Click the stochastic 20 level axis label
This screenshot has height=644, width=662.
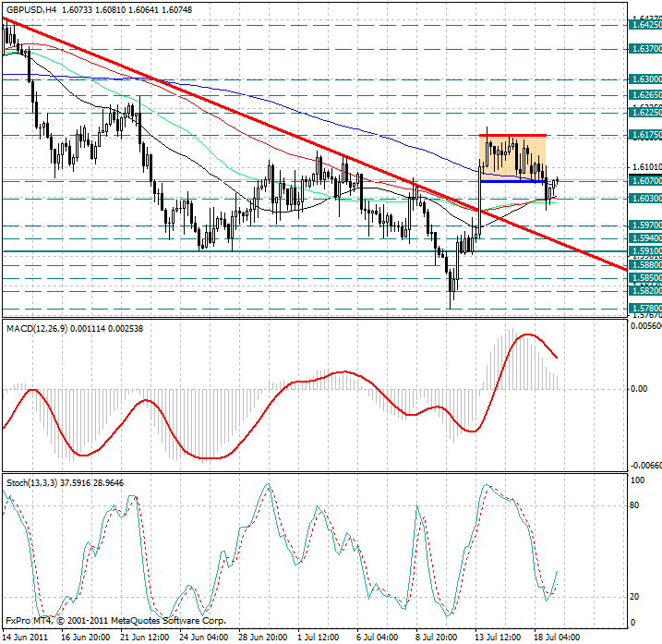coord(634,597)
